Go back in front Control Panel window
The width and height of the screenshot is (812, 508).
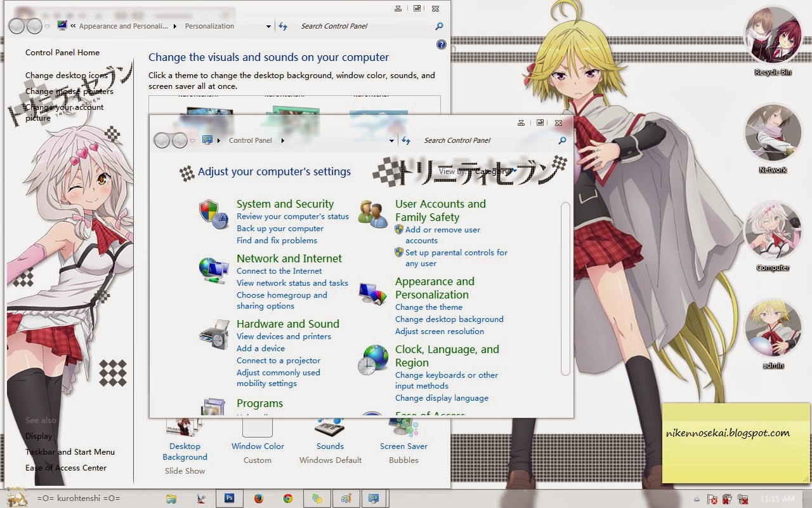coord(162,140)
